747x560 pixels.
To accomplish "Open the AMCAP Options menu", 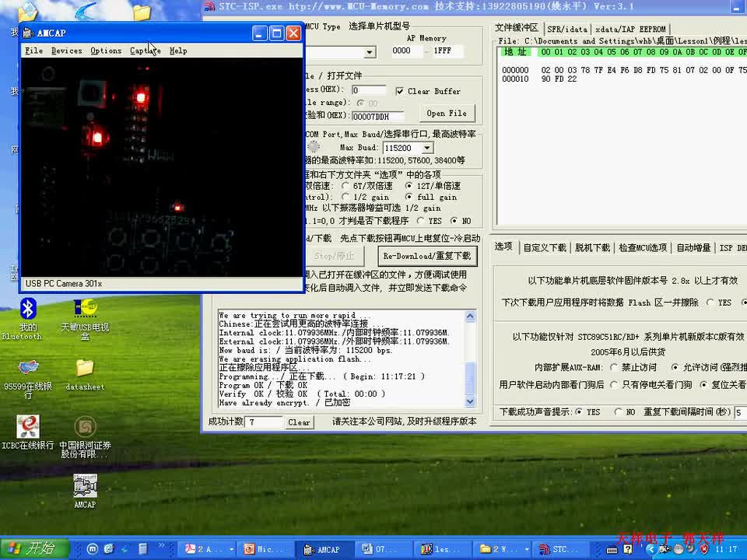I will click(x=107, y=51).
